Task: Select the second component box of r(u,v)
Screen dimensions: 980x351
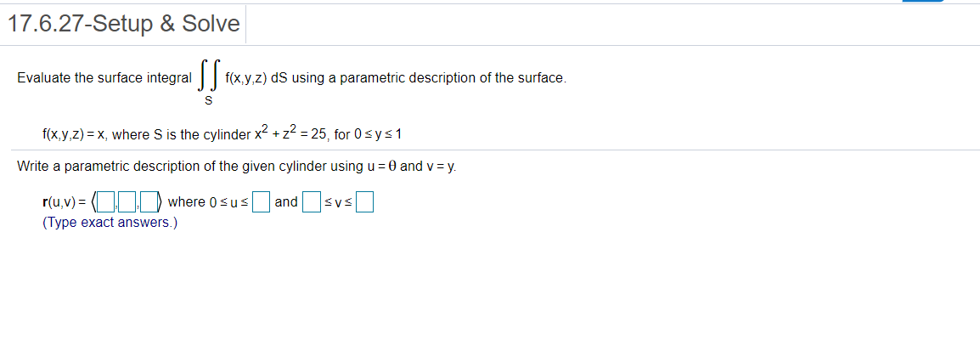Action: click(x=127, y=202)
